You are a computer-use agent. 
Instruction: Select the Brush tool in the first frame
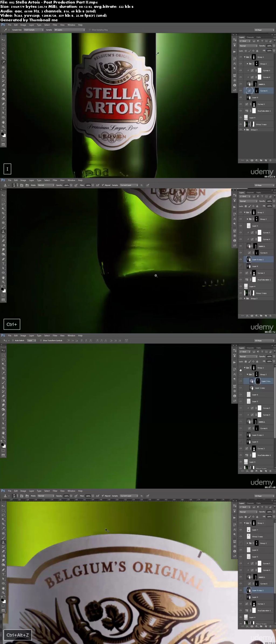click(x=4, y=72)
